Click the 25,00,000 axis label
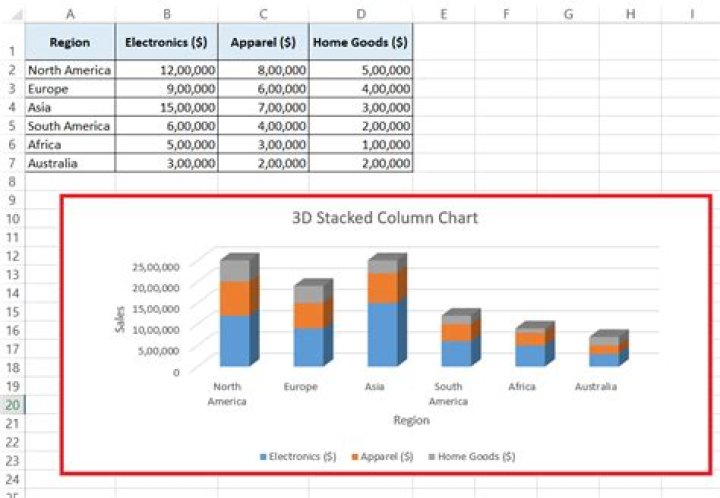 pyautogui.click(x=156, y=267)
